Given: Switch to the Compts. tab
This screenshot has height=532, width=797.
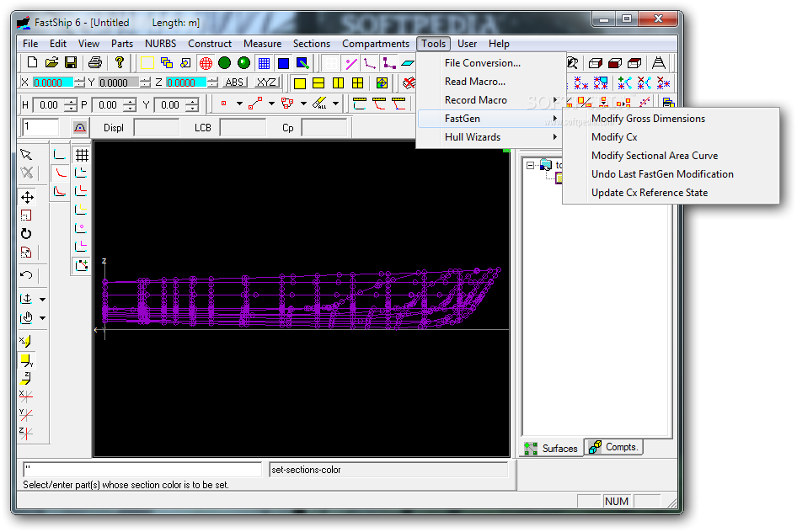Looking at the screenshot, I should [x=613, y=447].
